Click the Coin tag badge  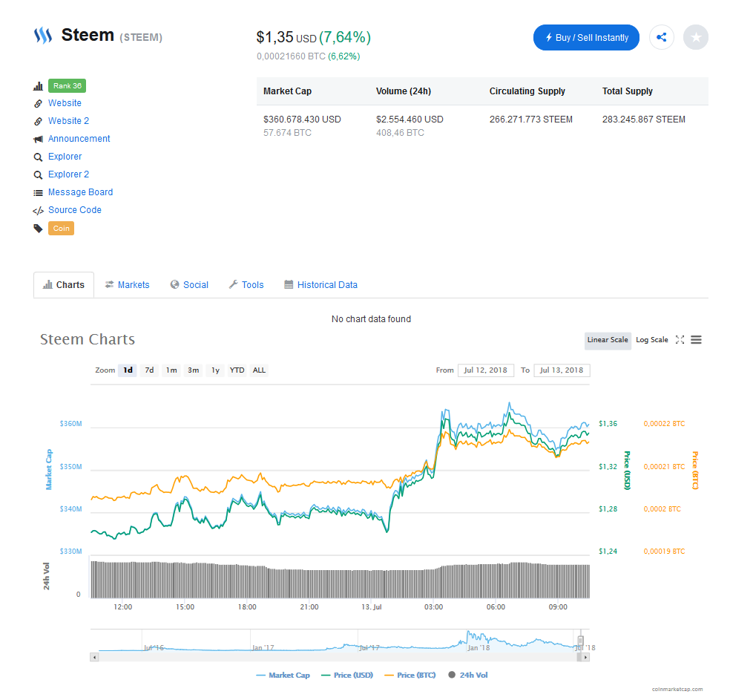(x=61, y=228)
